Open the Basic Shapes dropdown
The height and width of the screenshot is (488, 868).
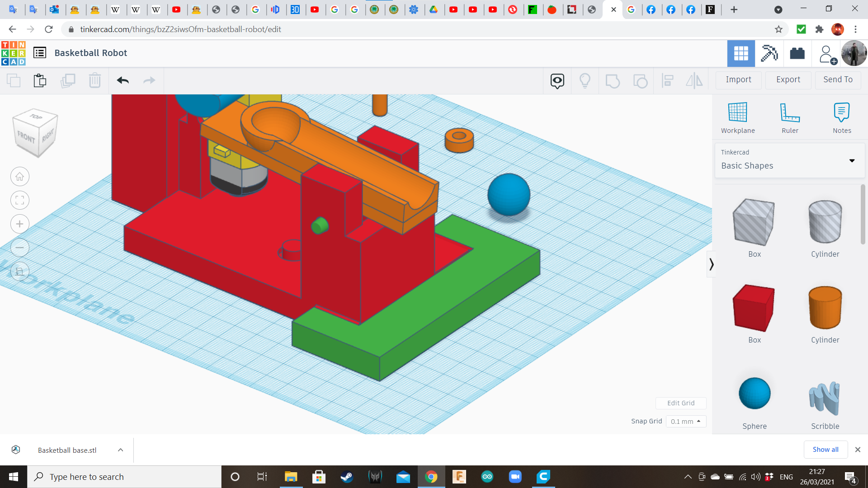click(852, 161)
